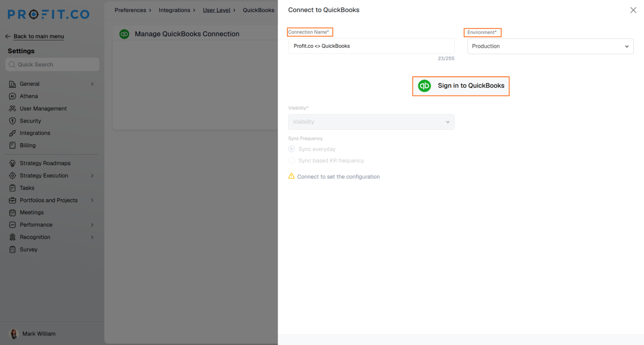Viewport: 644px width, 345px height.
Task: Click the Quick Search box in Settings
Action: (52, 64)
